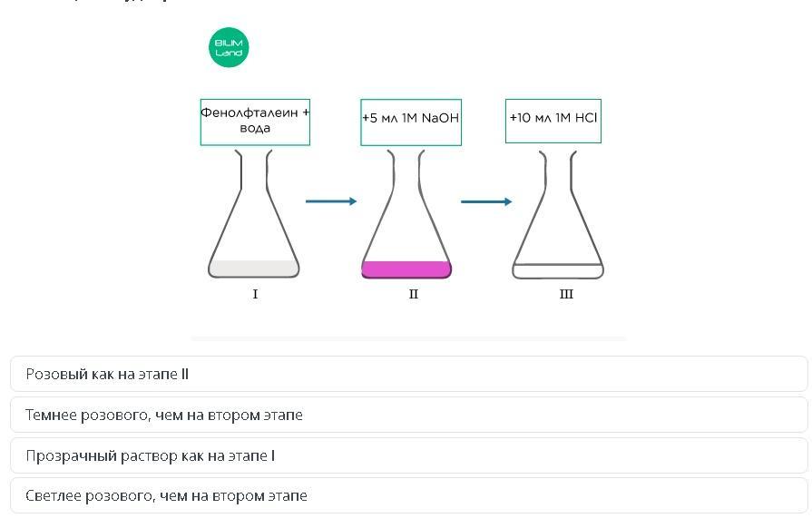
Task: Click the colorless liquid in flask III
Action: point(558,271)
